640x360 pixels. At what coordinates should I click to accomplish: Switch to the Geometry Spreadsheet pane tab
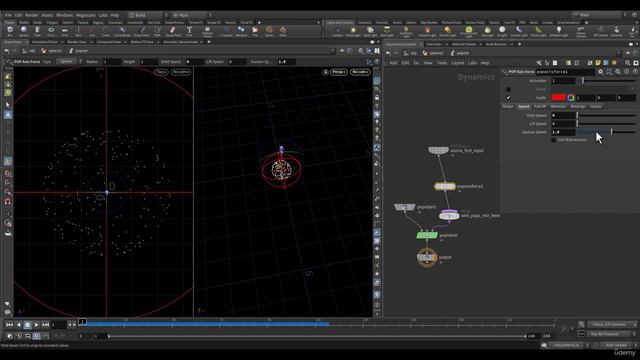point(180,42)
